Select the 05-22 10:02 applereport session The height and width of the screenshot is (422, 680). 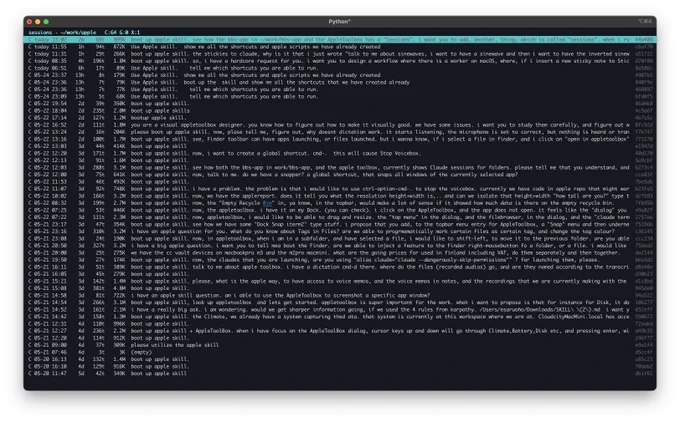[340, 196]
